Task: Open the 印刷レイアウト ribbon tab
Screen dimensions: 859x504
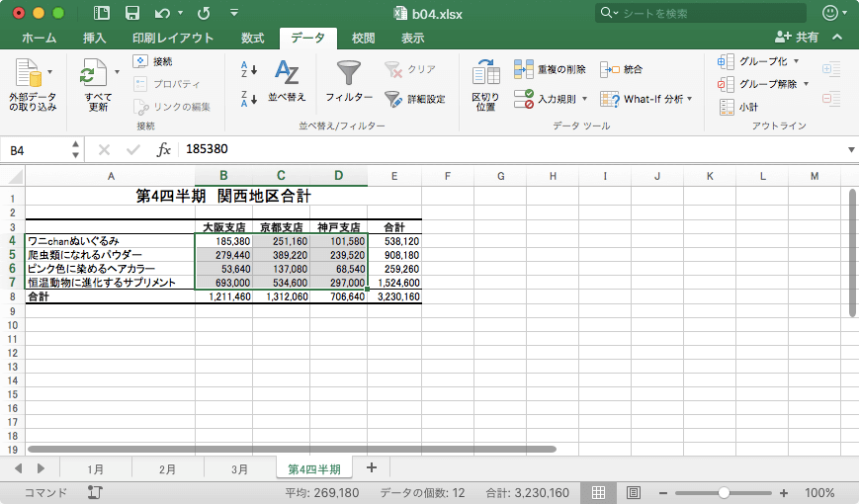Action: tap(173, 38)
